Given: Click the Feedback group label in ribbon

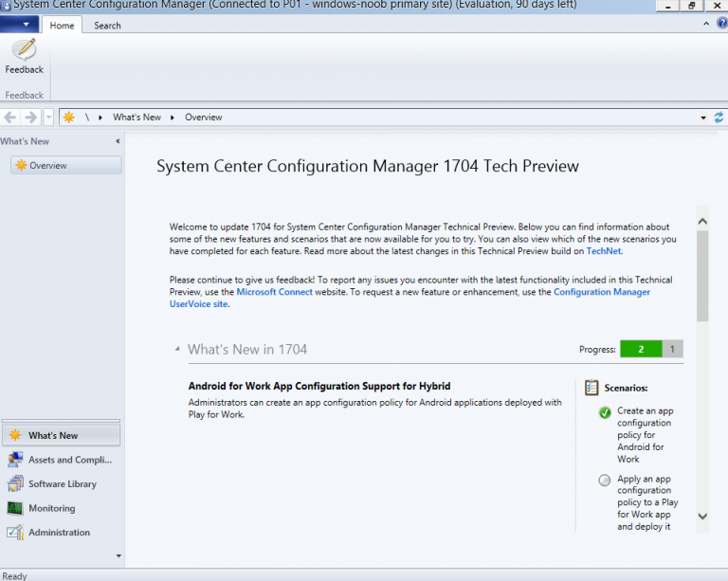Looking at the screenshot, I should 24,95.
